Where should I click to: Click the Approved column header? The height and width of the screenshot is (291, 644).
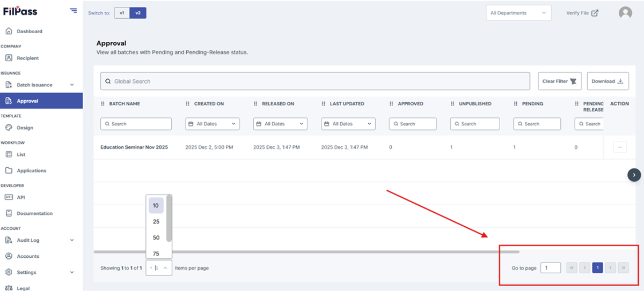click(x=411, y=103)
